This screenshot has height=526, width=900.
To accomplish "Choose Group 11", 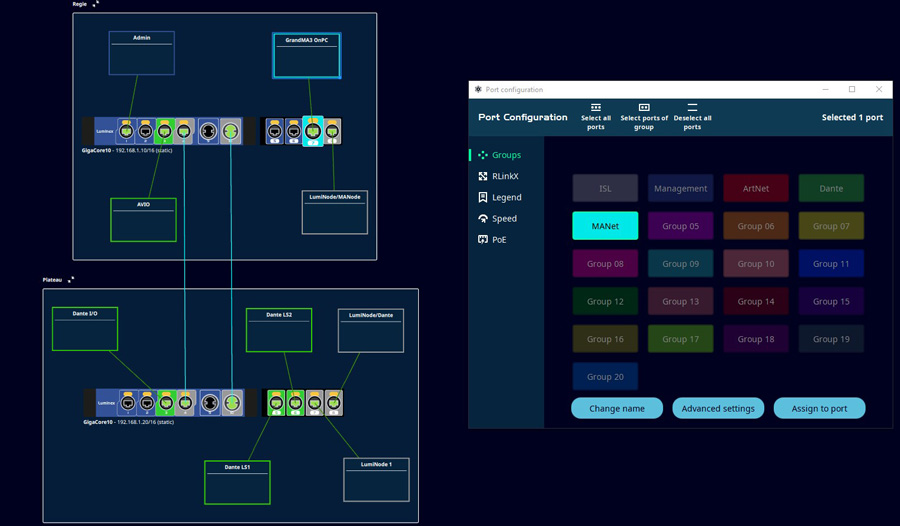I will pyautogui.click(x=831, y=264).
